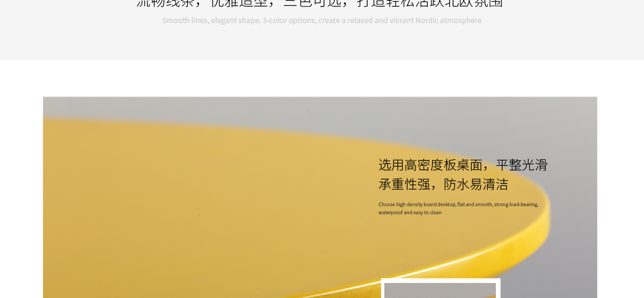Click the phrase "选用高密度板桌面" in the heading
Viewport: 644px width, 298px height.
pyautogui.click(x=430, y=165)
